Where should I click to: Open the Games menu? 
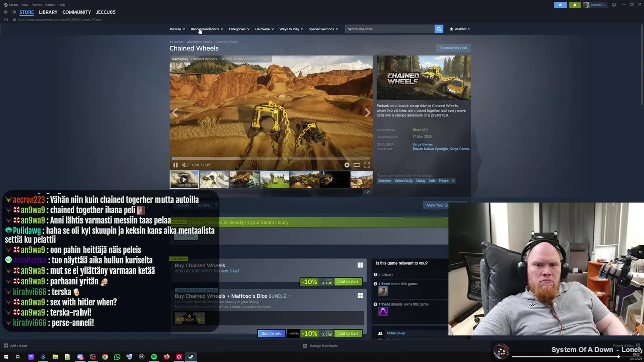pos(50,5)
